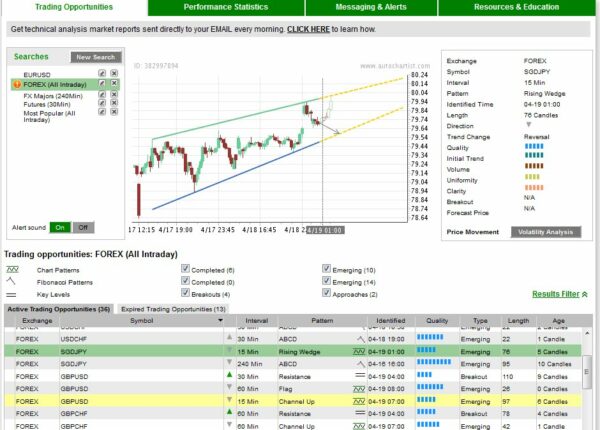Click the Chart Patterns legend icon

(14, 269)
